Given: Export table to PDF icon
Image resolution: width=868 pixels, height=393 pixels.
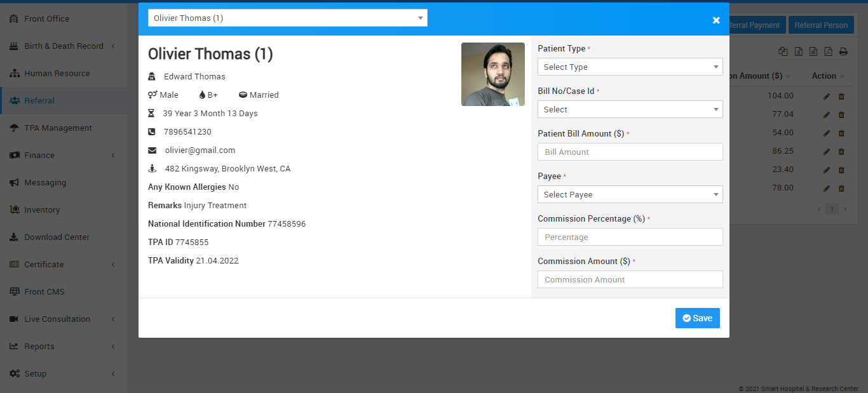Looking at the screenshot, I should [x=828, y=52].
